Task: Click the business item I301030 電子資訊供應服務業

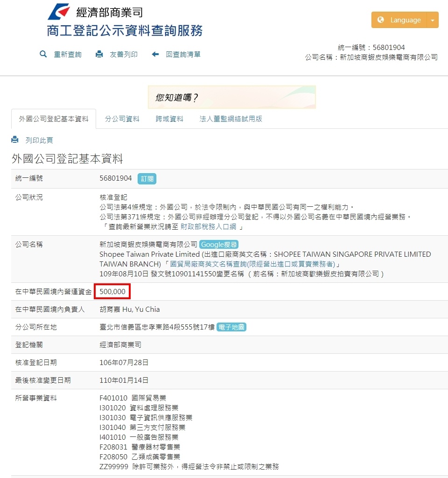Action: tap(146, 418)
